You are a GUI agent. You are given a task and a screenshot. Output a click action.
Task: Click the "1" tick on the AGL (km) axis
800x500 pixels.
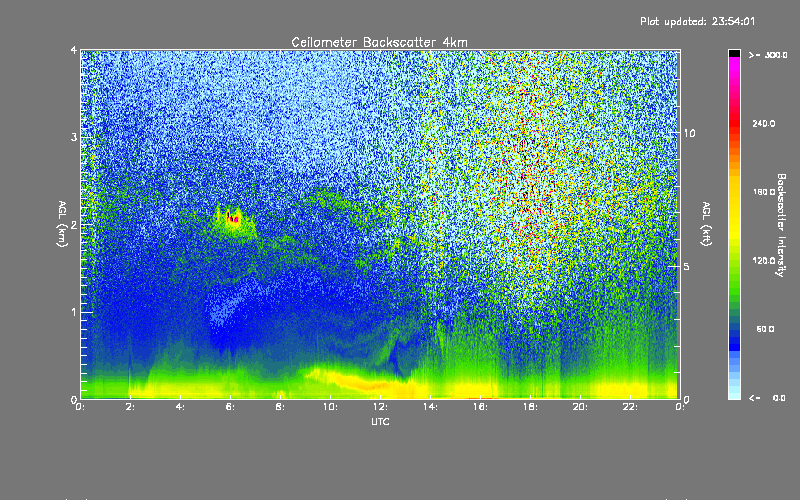coord(74,312)
